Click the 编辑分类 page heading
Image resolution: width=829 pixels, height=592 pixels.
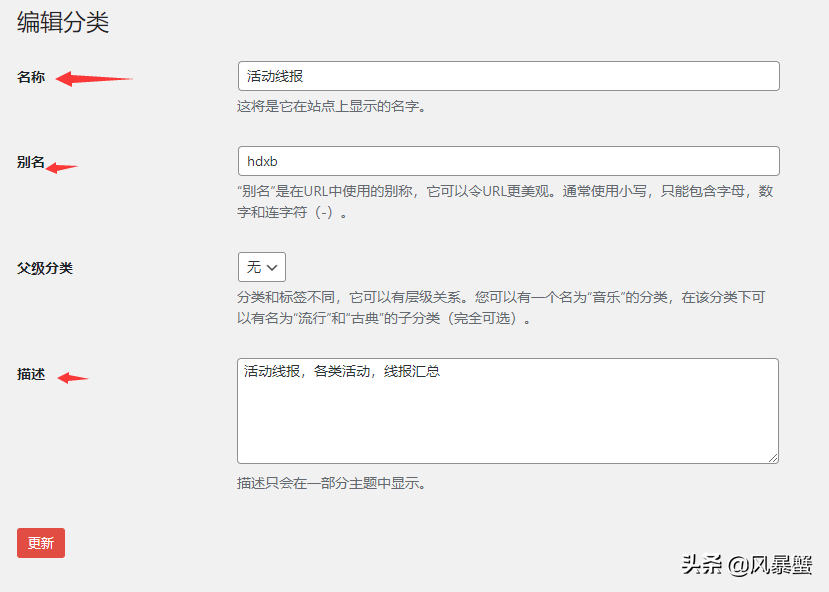[63, 22]
